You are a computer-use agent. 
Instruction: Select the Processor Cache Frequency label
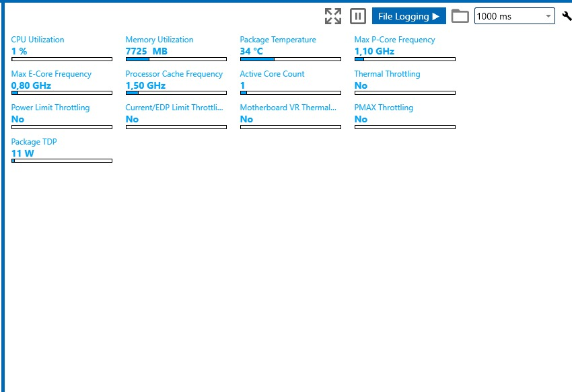[x=174, y=74]
